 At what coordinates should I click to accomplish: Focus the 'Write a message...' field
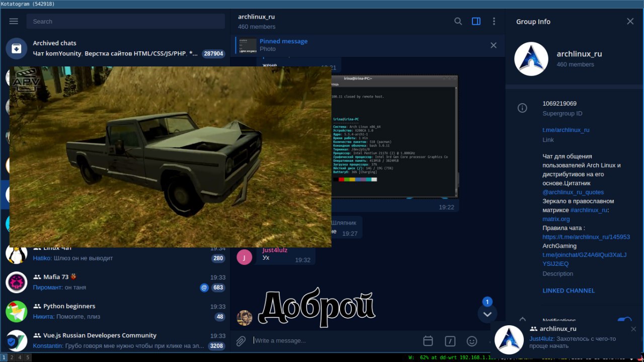click(335, 341)
